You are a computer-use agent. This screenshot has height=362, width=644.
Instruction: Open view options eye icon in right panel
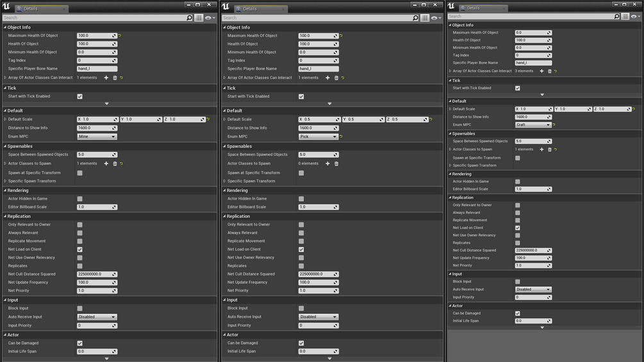634,17
